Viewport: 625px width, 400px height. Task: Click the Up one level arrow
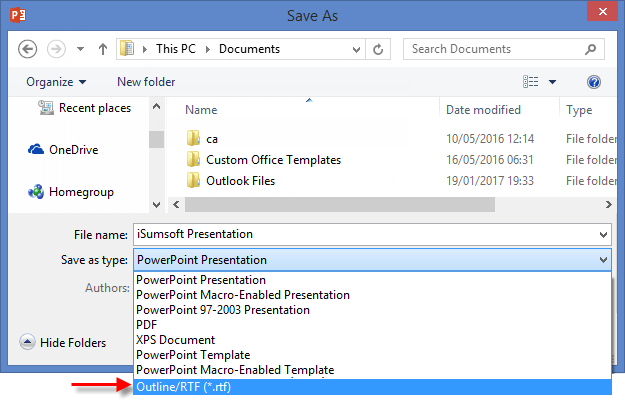pyautogui.click(x=103, y=49)
